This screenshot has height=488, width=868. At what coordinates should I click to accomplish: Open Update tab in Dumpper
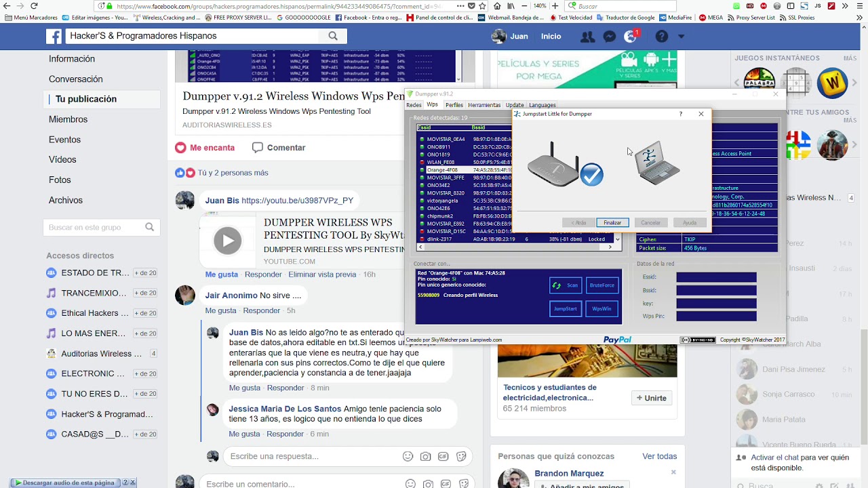point(515,105)
